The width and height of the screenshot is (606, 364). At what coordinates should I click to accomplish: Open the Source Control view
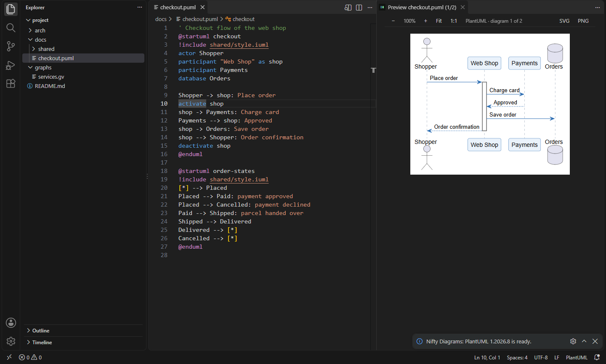point(11,46)
